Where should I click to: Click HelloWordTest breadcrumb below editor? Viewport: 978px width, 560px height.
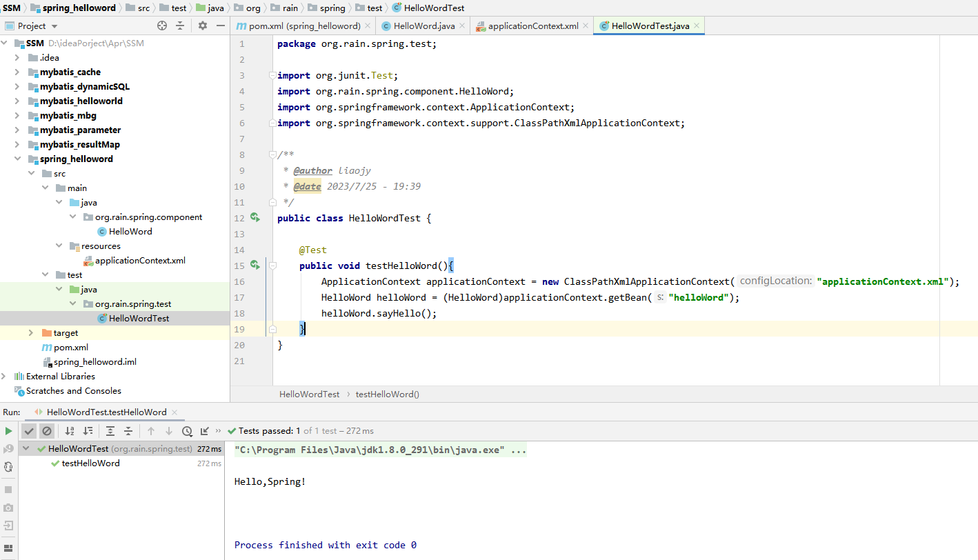pyautogui.click(x=309, y=394)
